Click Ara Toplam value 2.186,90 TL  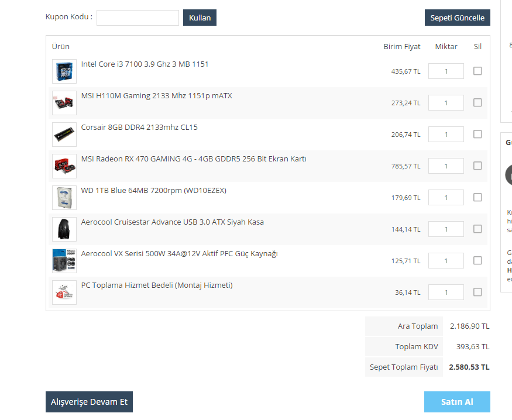[x=469, y=326]
